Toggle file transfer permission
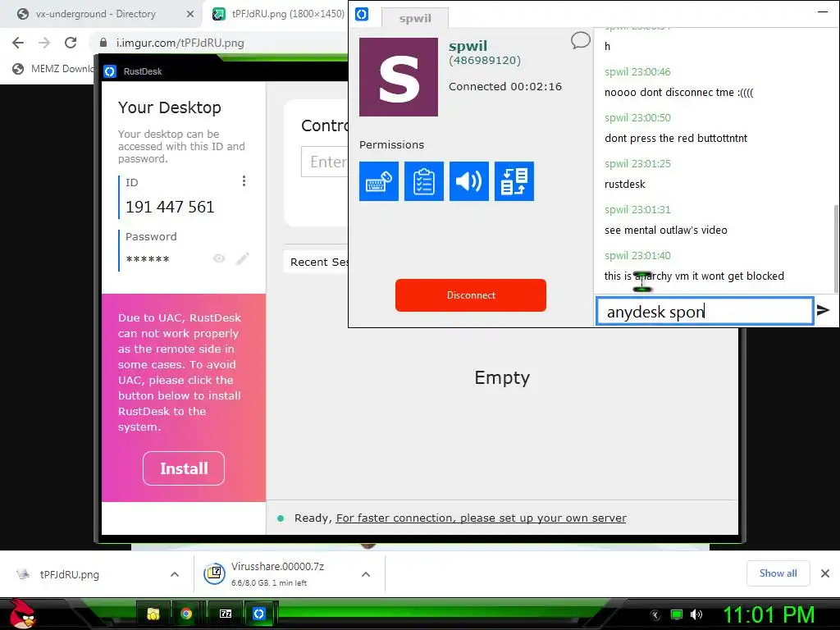Viewport: 840px width, 630px height. (x=514, y=181)
